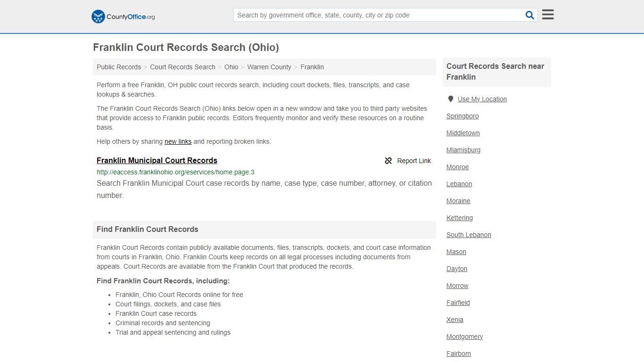Click the CountyOffice.org logo
Image resolution: width=644 pixels, height=362 pixels.
[x=123, y=16]
